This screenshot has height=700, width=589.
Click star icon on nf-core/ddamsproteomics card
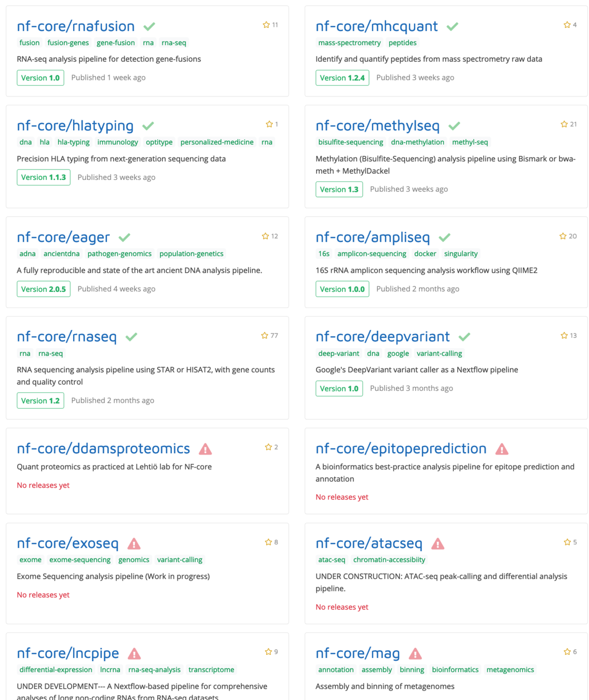(269, 447)
